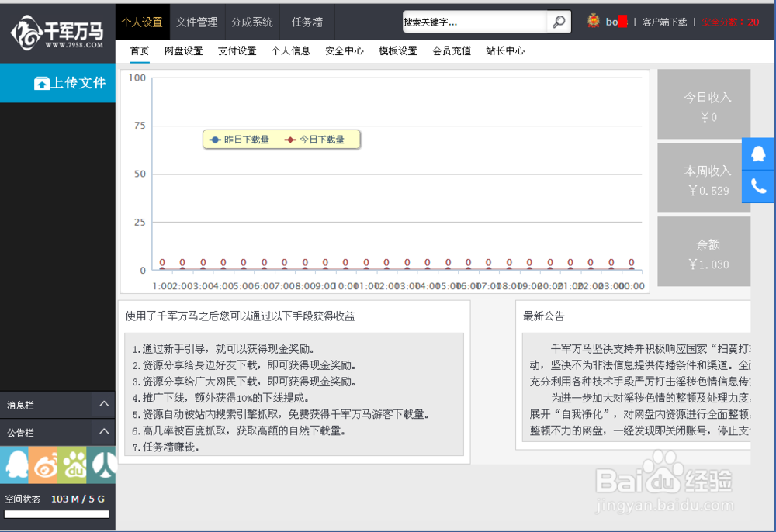Click the 上传文件 button
The image size is (776, 532).
57,83
